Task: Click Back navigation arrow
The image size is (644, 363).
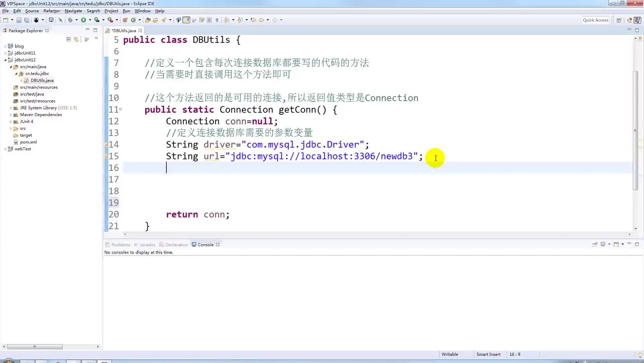Action: (261, 20)
